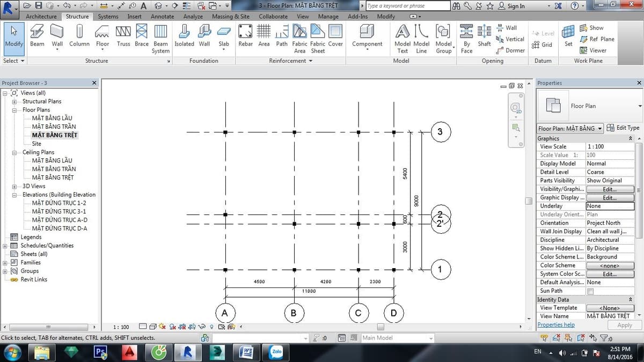Select the By Face opening tool

point(466,39)
